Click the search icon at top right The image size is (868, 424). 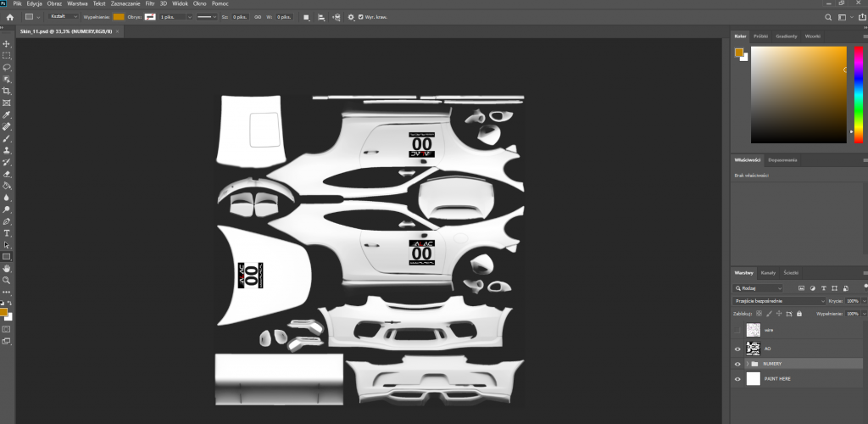(828, 17)
